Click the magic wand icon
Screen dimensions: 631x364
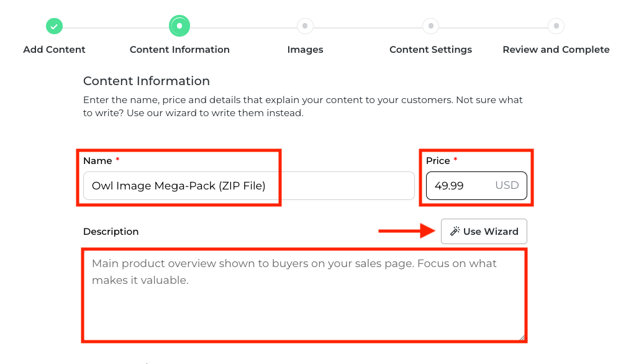[455, 232]
